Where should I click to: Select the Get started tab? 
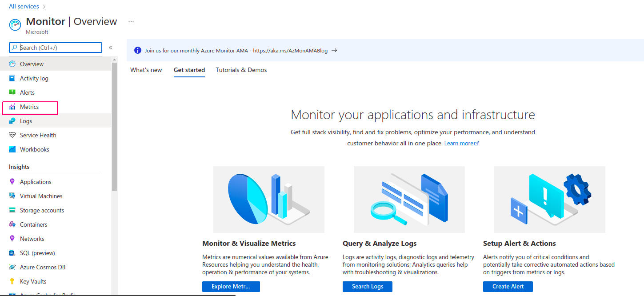(x=189, y=70)
